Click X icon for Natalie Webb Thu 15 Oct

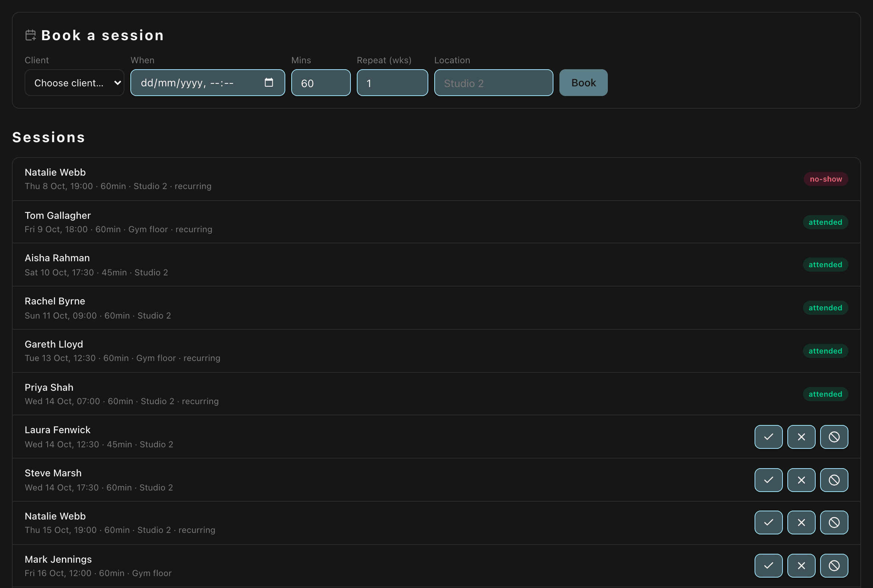coord(801,523)
